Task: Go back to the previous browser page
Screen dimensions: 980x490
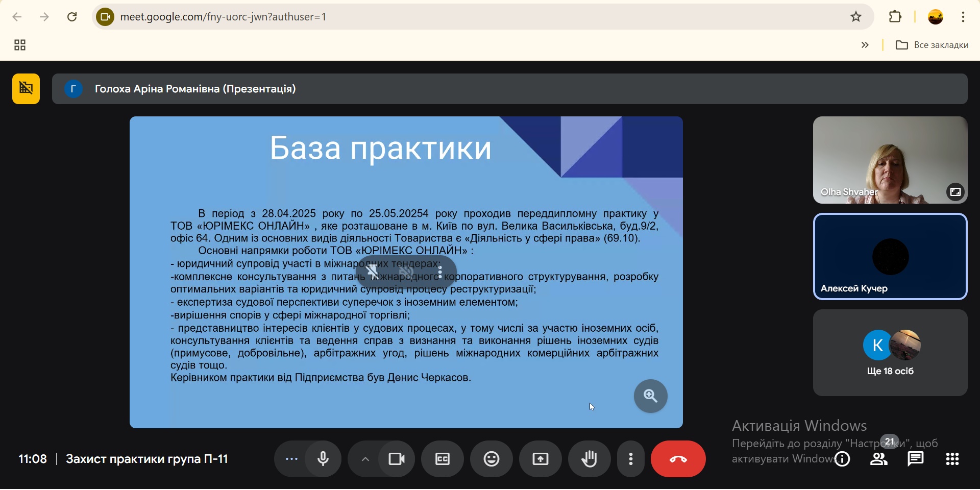Action: 17,17
